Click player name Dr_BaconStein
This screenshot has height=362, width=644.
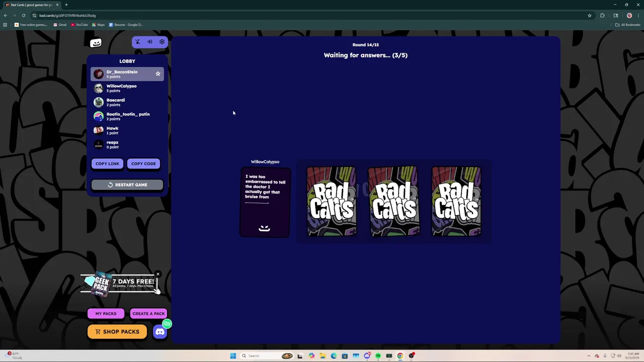(122, 72)
